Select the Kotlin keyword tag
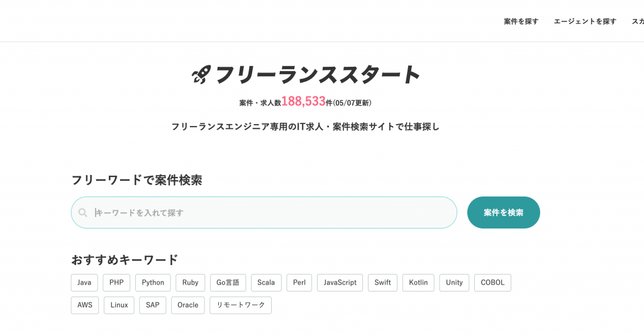 418,283
